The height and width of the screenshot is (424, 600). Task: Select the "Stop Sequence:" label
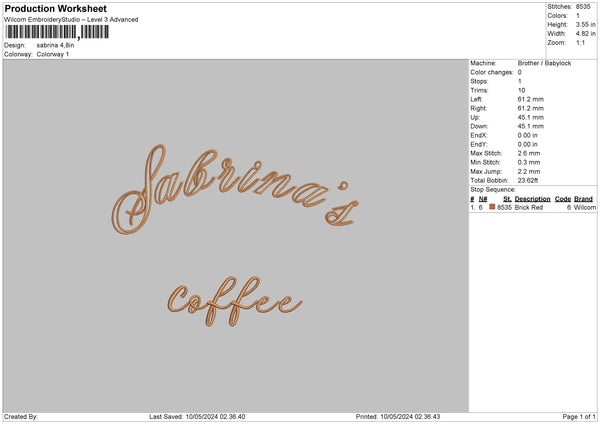pyautogui.click(x=493, y=190)
